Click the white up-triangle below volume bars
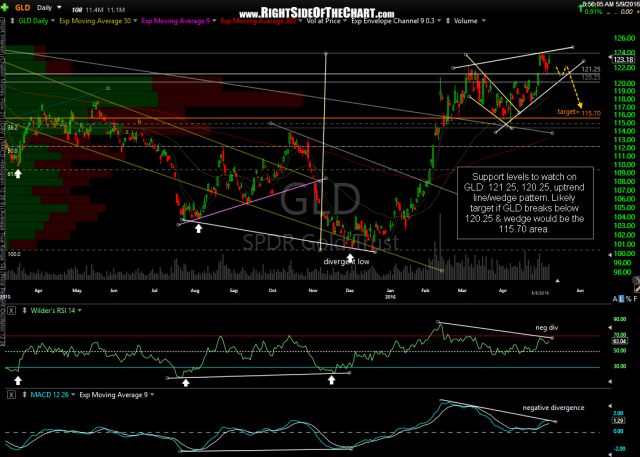Image resolution: width=640 pixels, height=457 pixels. point(557,281)
